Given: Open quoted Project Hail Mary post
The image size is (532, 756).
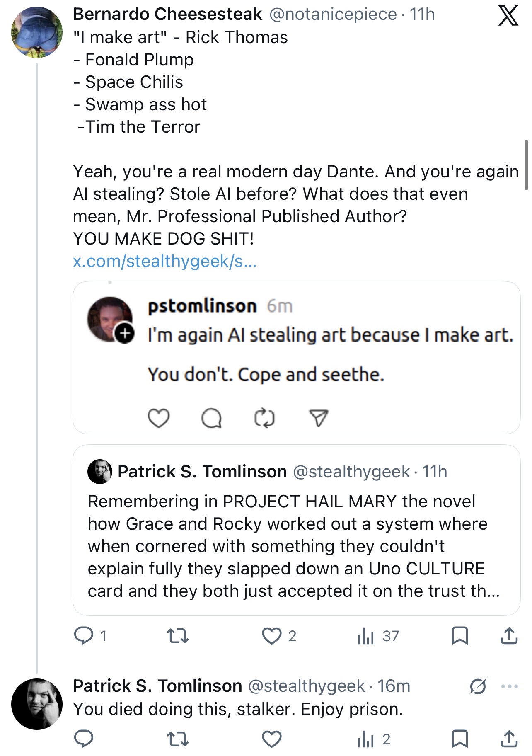Looking at the screenshot, I should pos(296,530).
